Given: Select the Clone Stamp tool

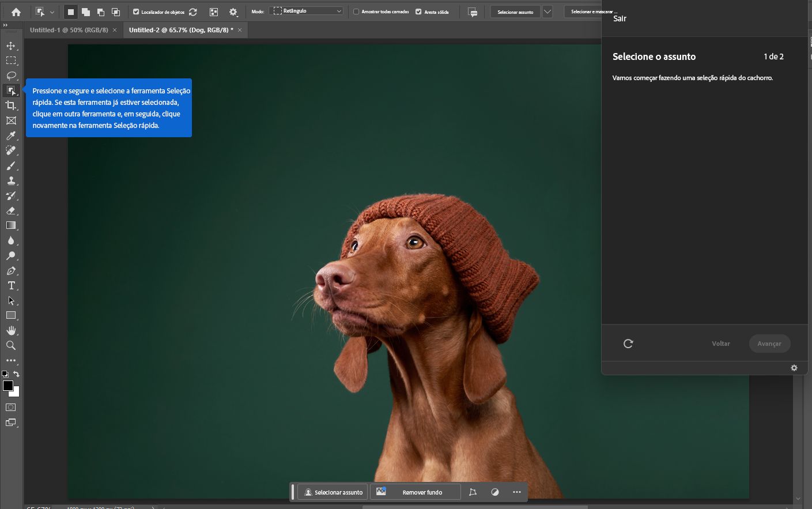Looking at the screenshot, I should point(11,181).
